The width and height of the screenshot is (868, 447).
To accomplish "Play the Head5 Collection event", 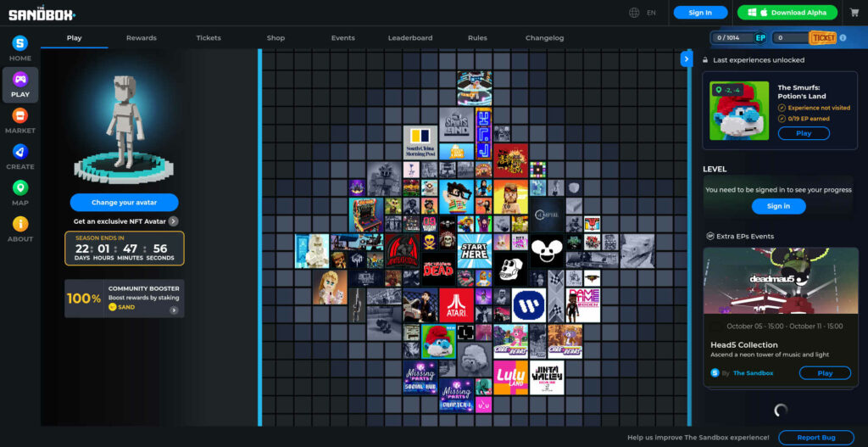I will coord(825,372).
